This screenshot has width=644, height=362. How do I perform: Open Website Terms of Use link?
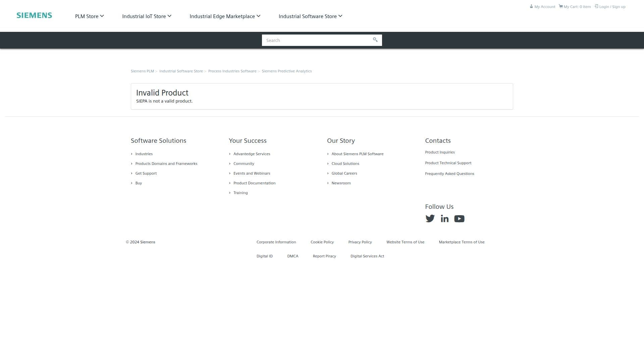click(406, 242)
